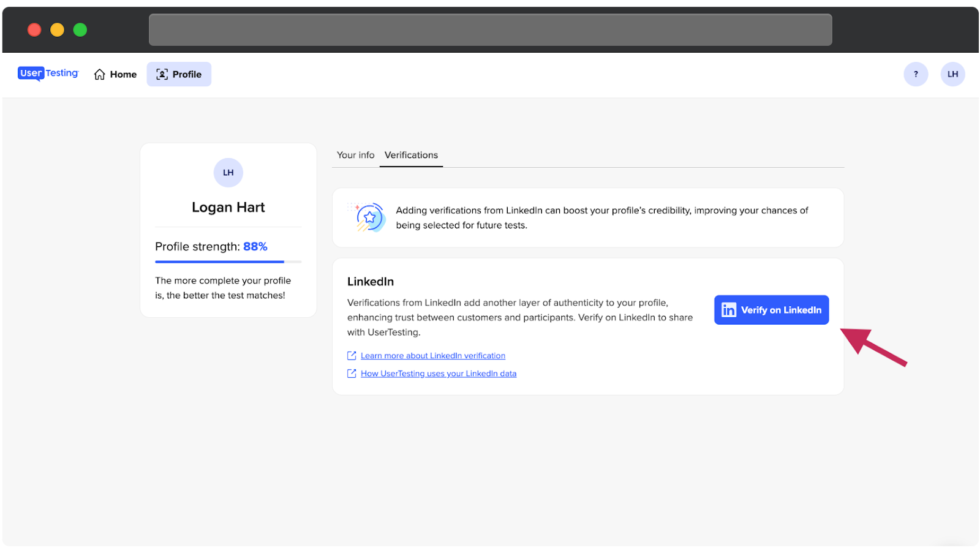
Task: Click the profile strength progress bar
Action: [228, 261]
